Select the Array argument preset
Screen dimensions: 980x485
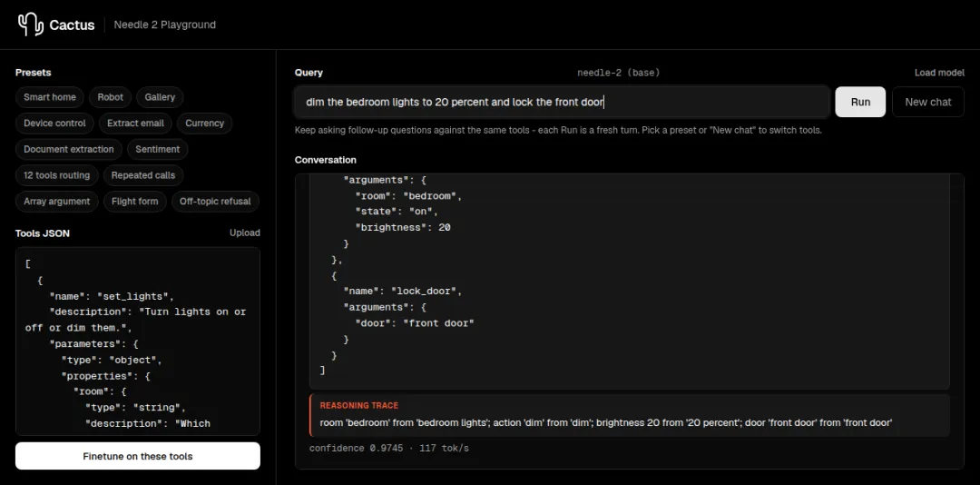[57, 202]
